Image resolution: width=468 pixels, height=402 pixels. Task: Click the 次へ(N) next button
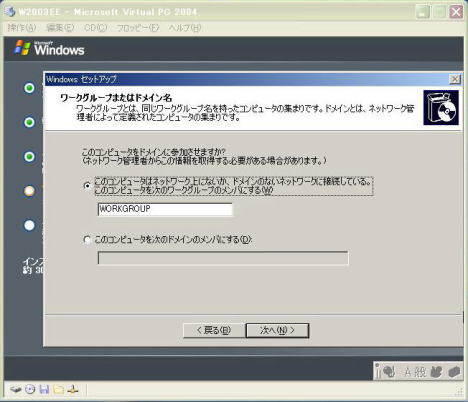click(x=277, y=330)
